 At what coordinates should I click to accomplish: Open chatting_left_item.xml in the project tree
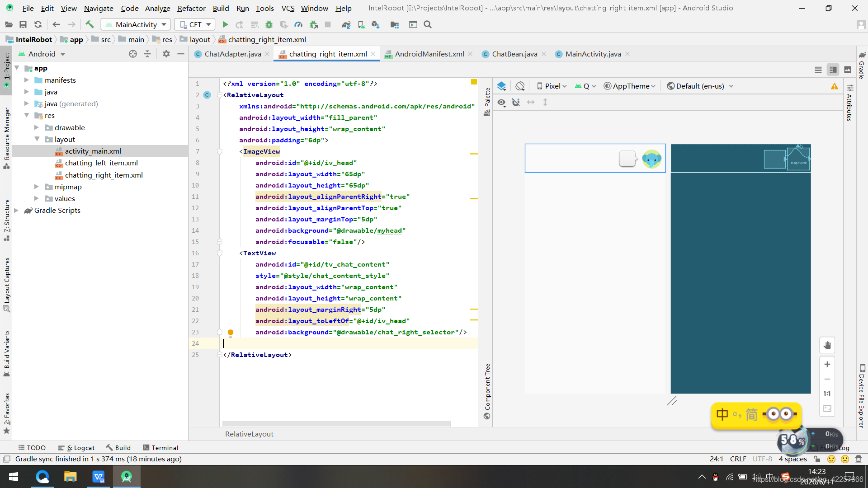[x=101, y=163]
